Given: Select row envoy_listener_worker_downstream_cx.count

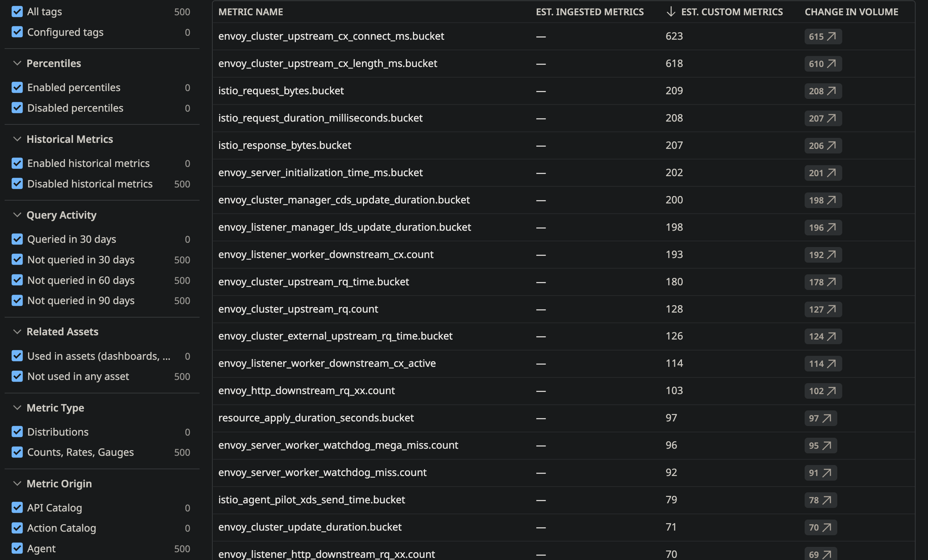Looking at the screenshot, I should 564,254.
